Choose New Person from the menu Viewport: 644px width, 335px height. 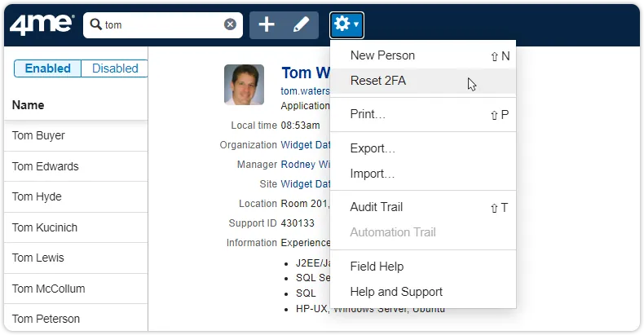pos(423,55)
